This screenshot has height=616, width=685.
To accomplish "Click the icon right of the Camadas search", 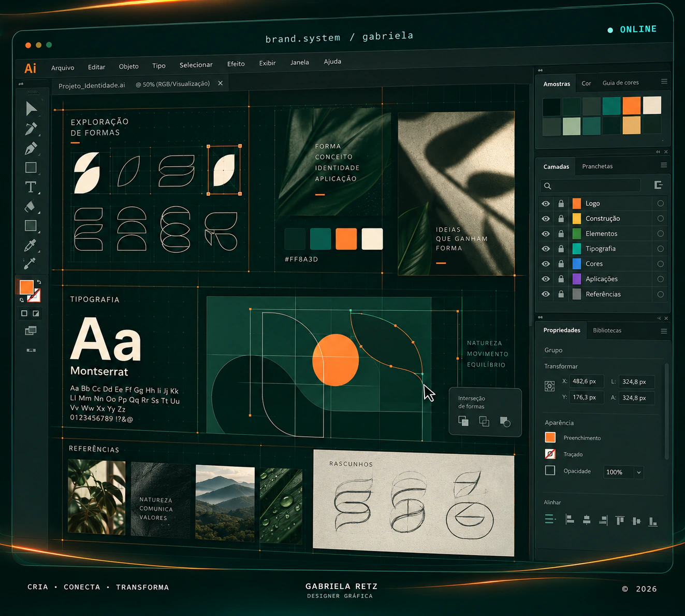I will tap(659, 185).
